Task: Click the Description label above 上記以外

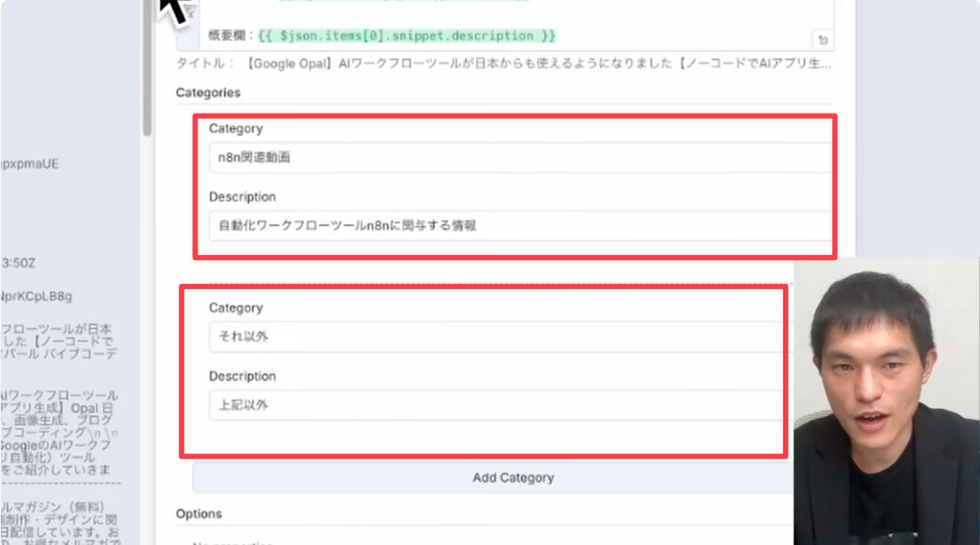Action: [242, 376]
